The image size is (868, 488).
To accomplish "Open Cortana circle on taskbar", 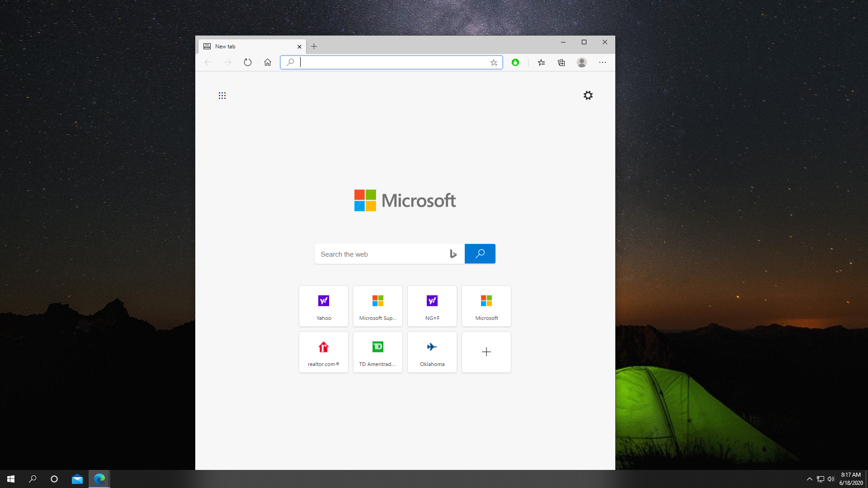I will point(54,479).
